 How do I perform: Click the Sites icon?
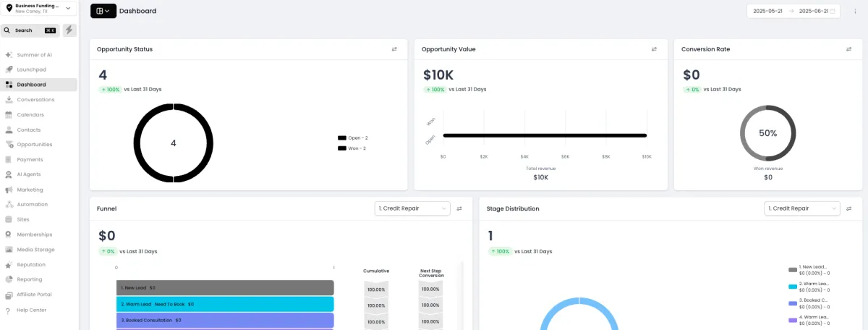pos(9,219)
